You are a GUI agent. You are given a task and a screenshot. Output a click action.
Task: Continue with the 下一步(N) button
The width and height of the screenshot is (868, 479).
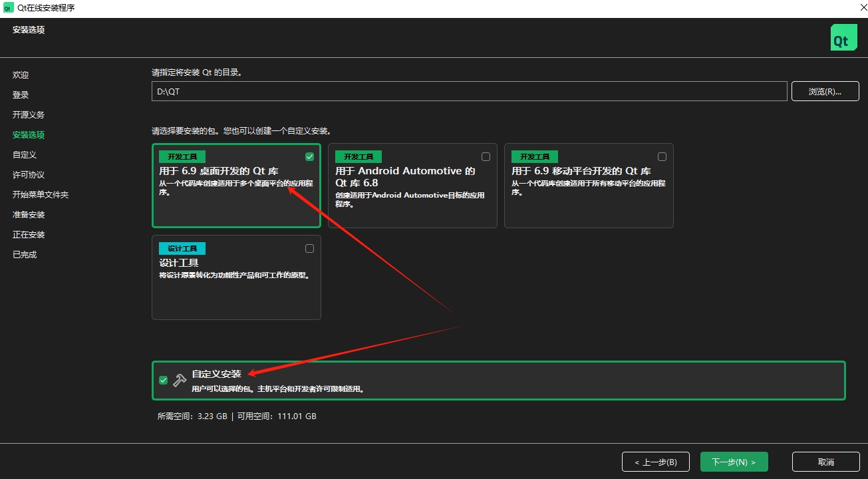(734, 462)
